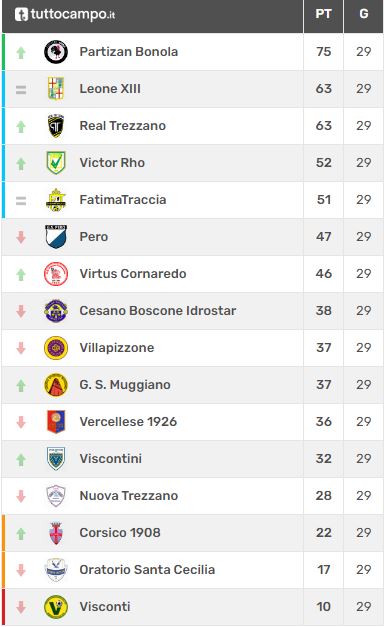Click the Corsico 1908 crest
Viewport: 384px width, 627px height.
click(x=56, y=533)
